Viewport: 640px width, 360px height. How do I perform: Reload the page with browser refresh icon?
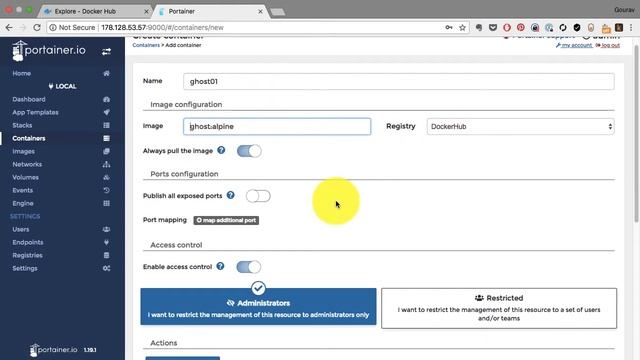pyautogui.click(x=37, y=27)
